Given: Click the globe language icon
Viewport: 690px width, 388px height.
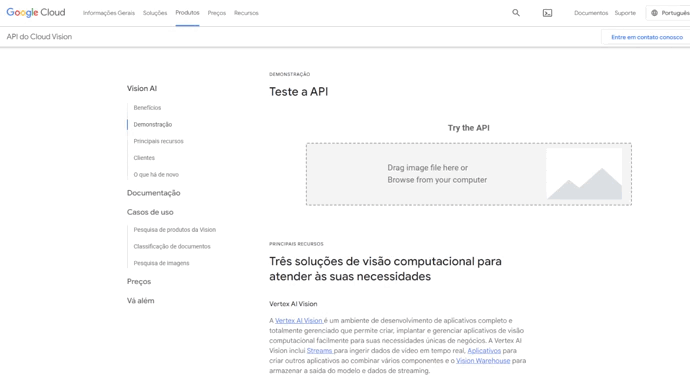Looking at the screenshot, I should pyautogui.click(x=654, y=13).
